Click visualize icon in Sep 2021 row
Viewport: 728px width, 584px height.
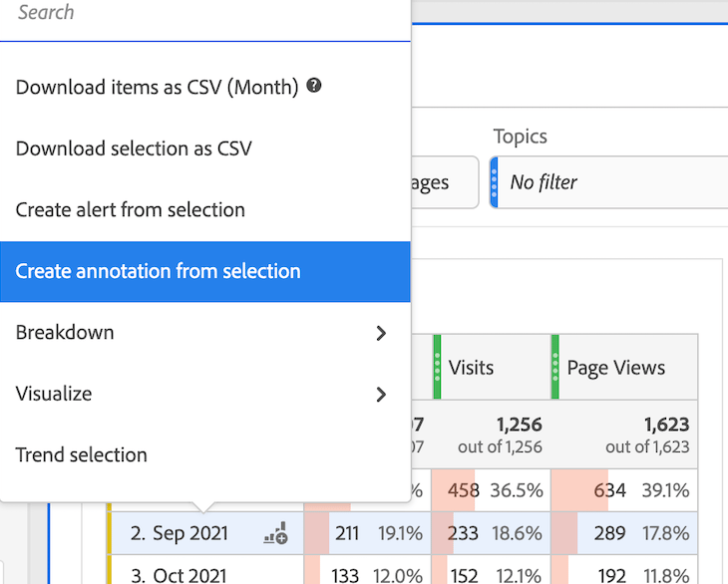pos(275,535)
